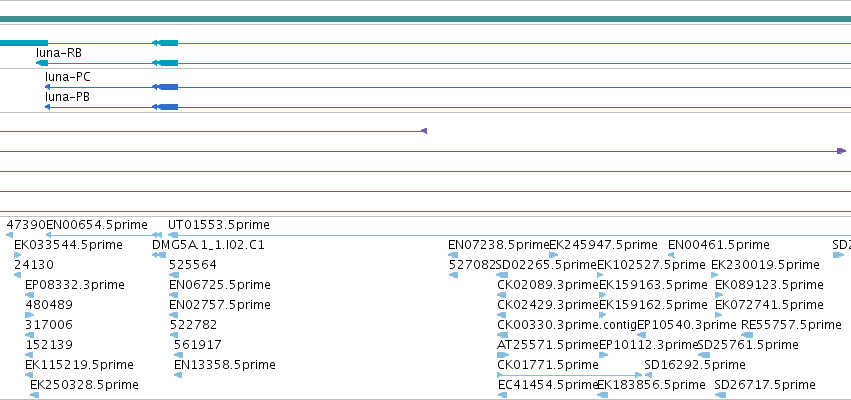Click the CK01771.5prime spliced EST line

coord(569,375)
